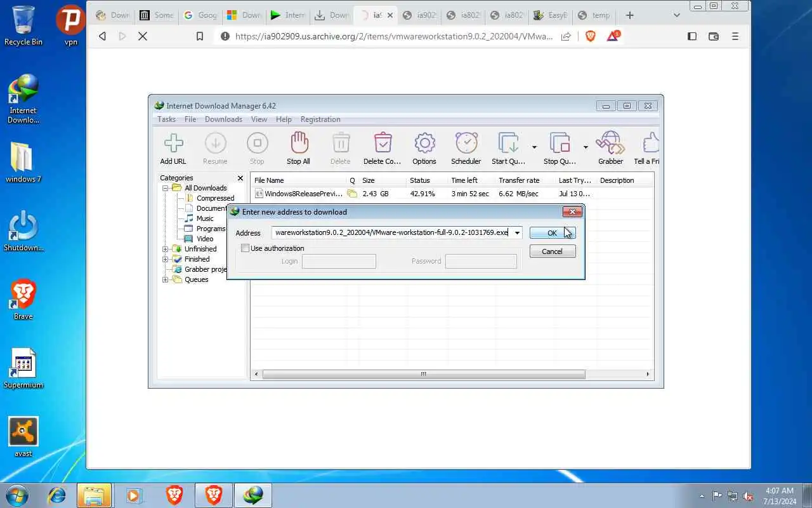Bookmark the current page in the browser
812x508 pixels.
tap(199, 36)
